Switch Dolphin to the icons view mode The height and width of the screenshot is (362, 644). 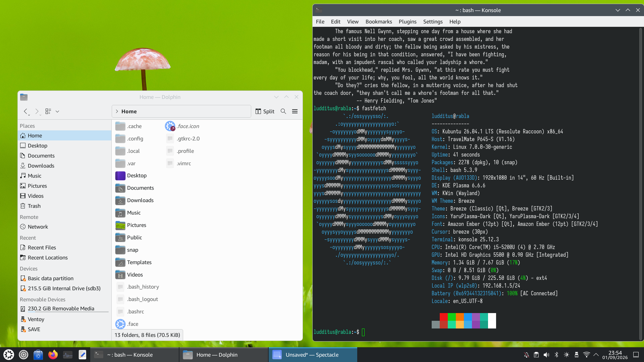point(48,111)
